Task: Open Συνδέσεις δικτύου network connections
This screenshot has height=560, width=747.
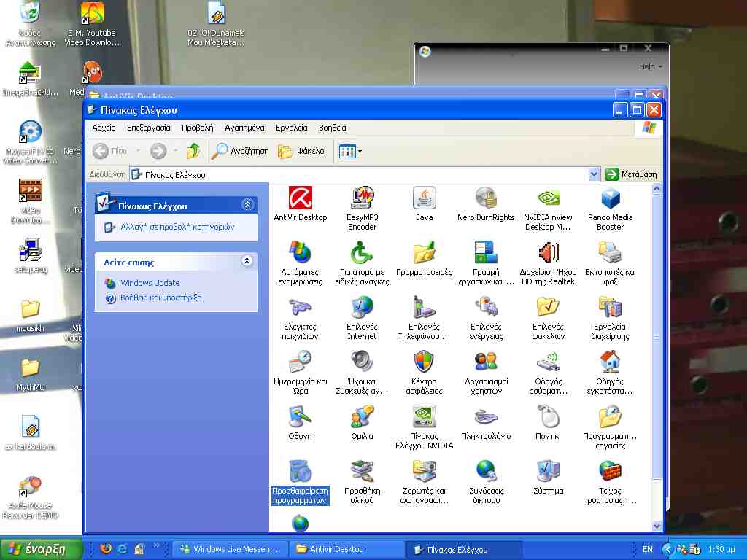Action: tap(486, 482)
